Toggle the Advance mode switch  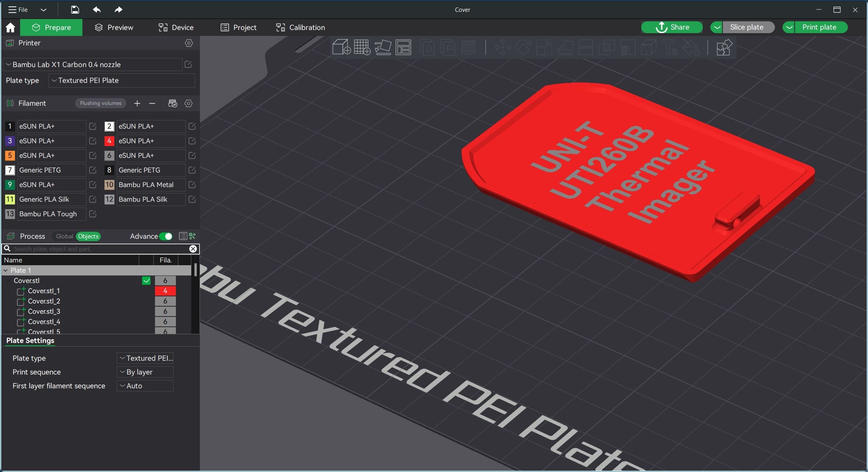click(166, 236)
